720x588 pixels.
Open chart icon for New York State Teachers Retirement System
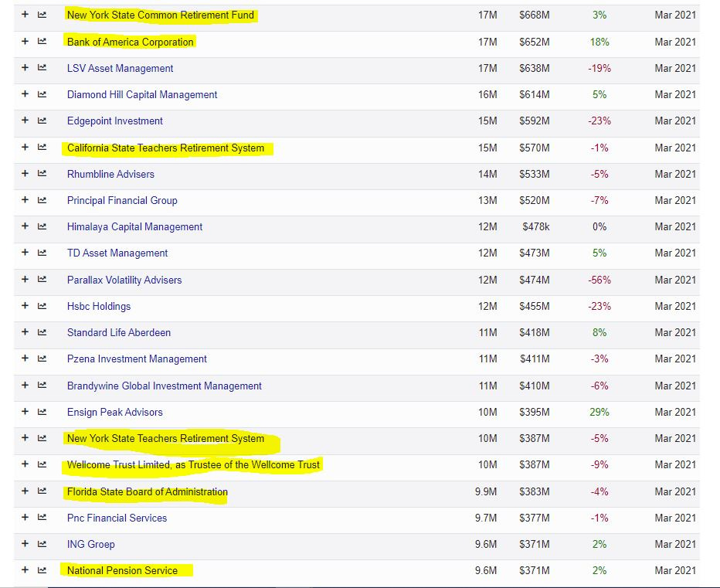pos(42,438)
